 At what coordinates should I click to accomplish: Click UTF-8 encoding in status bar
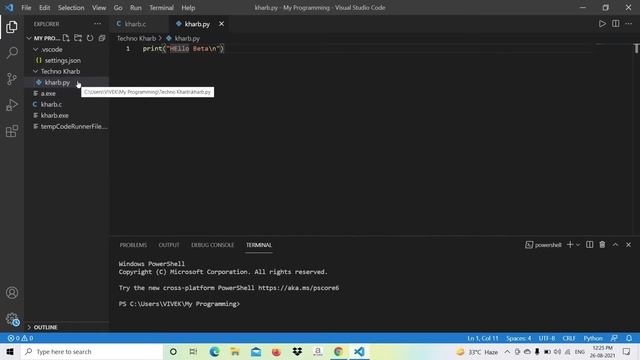547,338
